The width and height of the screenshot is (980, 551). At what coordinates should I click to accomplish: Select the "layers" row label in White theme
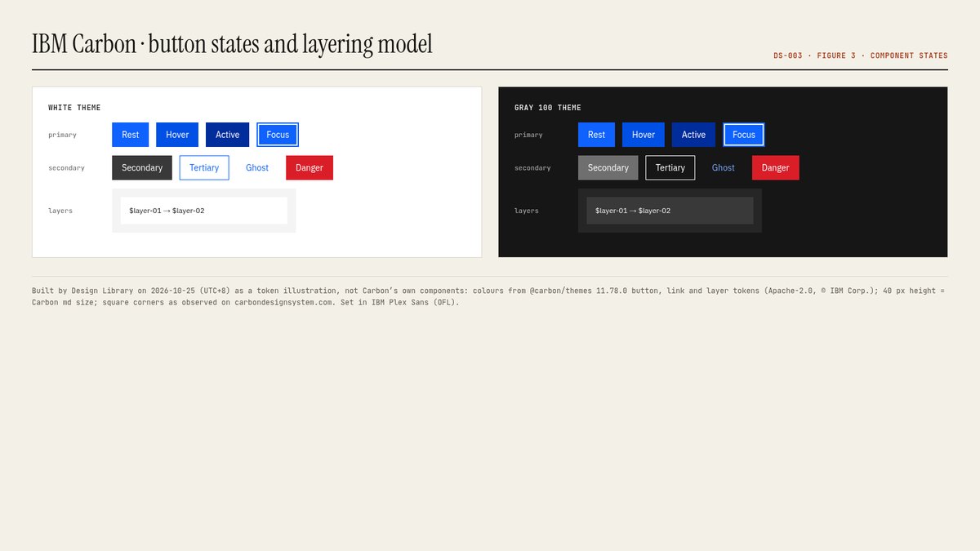[60, 211]
